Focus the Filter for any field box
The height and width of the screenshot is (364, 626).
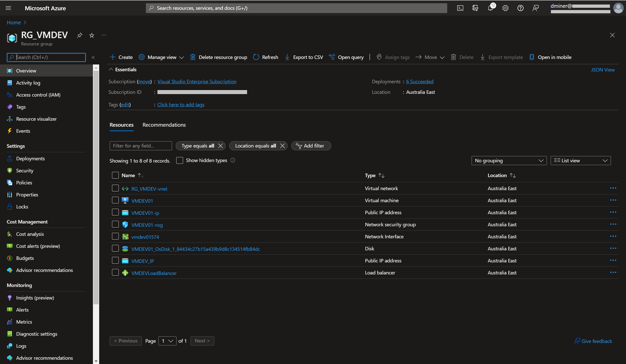[141, 146]
